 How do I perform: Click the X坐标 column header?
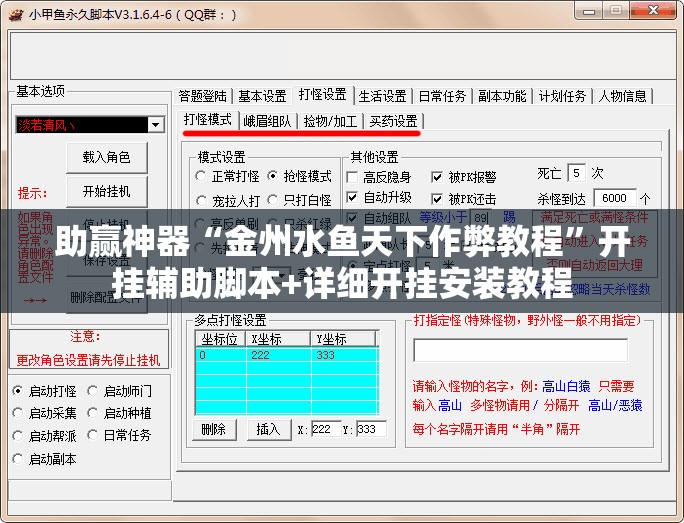pos(278,339)
